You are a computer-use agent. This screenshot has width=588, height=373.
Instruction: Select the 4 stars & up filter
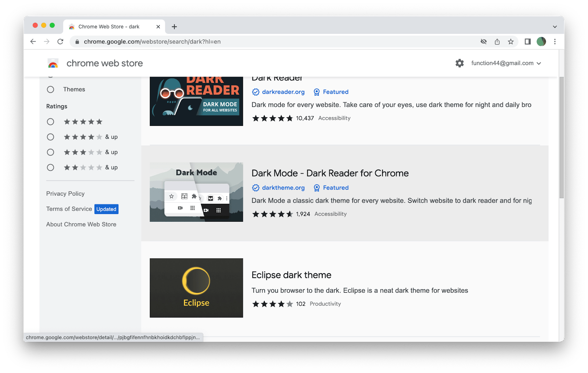coord(51,137)
